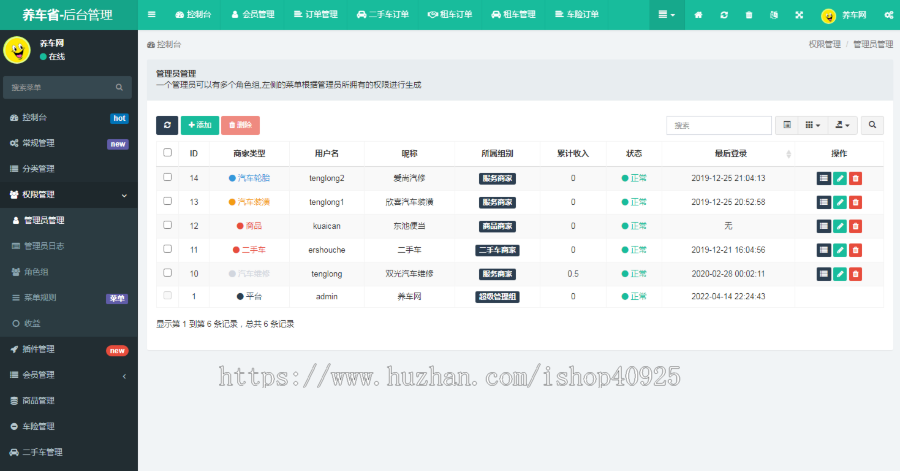Image resolution: width=900 pixels, height=471 pixels.
Task: Tick the checkbox for row ID 14
Action: click(168, 177)
